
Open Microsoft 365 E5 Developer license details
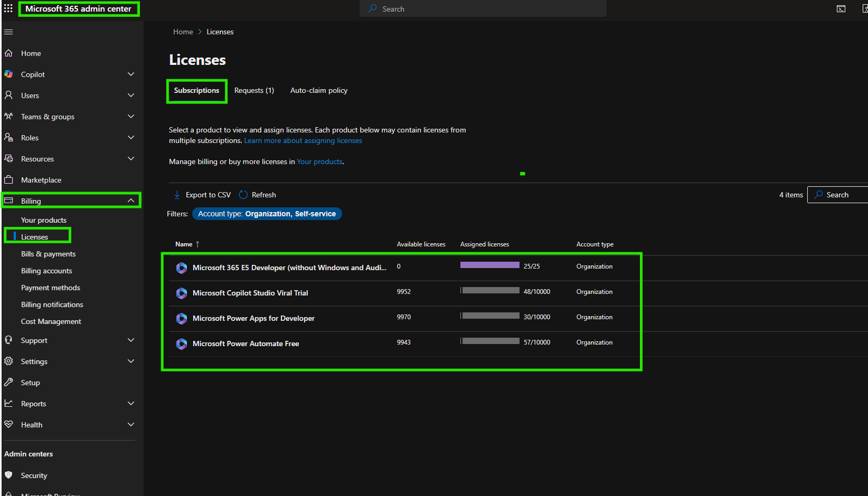289,268
